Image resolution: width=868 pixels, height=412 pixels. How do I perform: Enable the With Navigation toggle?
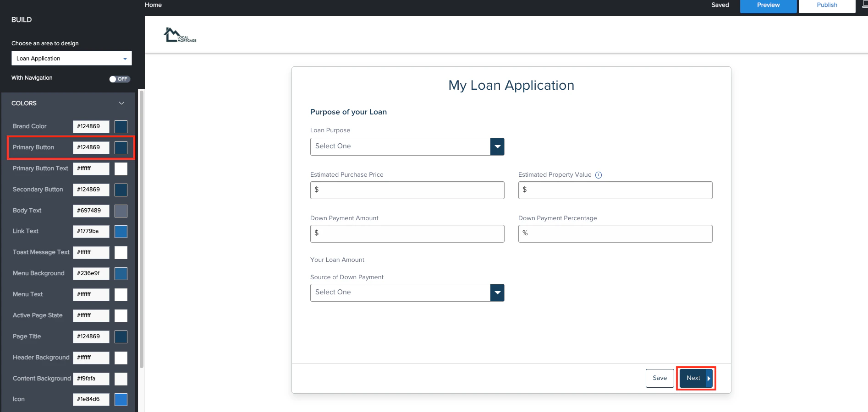pyautogui.click(x=120, y=79)
